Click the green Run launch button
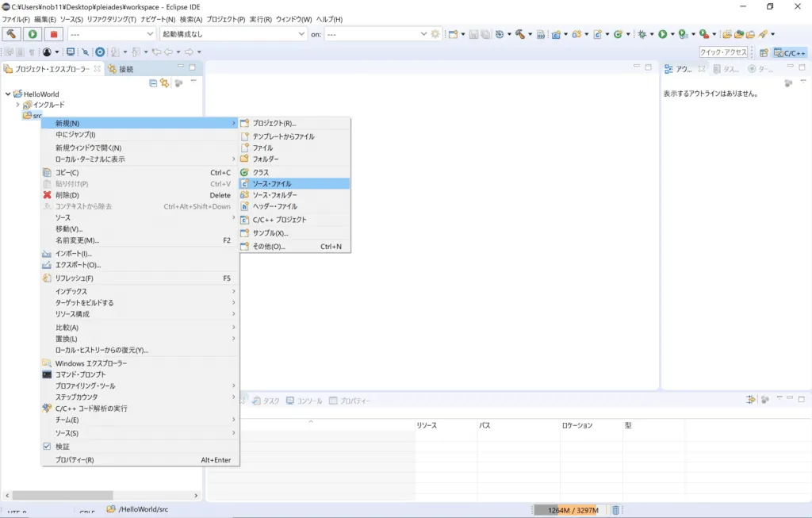 [x=33, y=34]
